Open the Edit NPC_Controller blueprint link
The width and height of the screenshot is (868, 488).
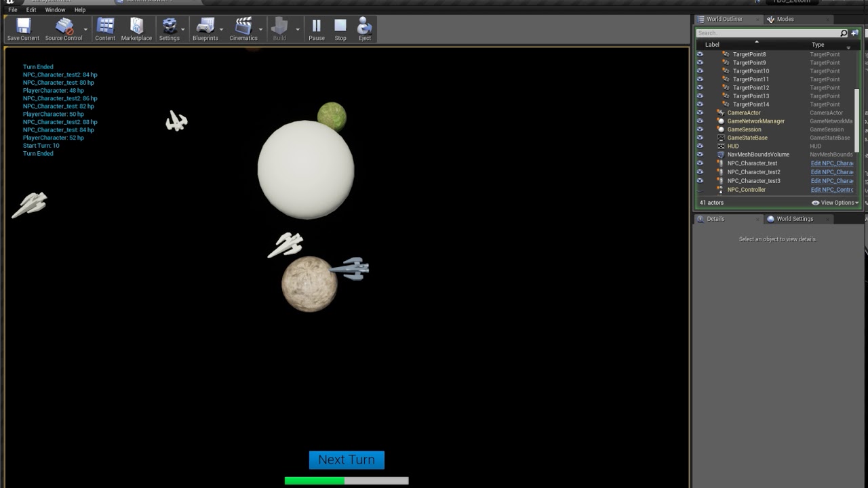(x=832, y=190)
